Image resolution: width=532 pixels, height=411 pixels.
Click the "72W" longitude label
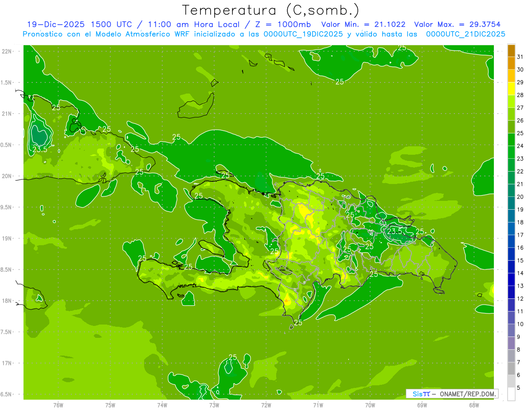coord(266,405)
